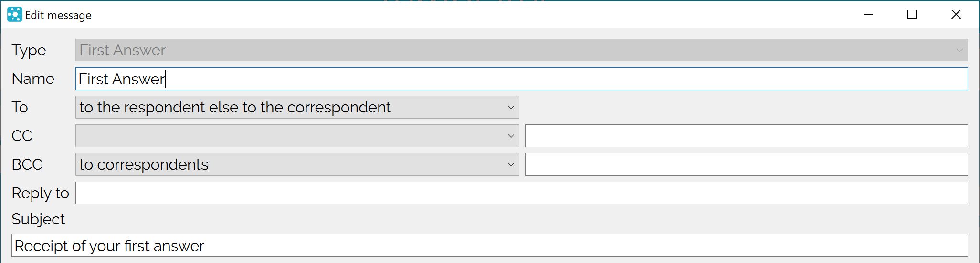Click the Reply to label
The width and height of the screenshot is (980, 263).
(x=41, y=193)
